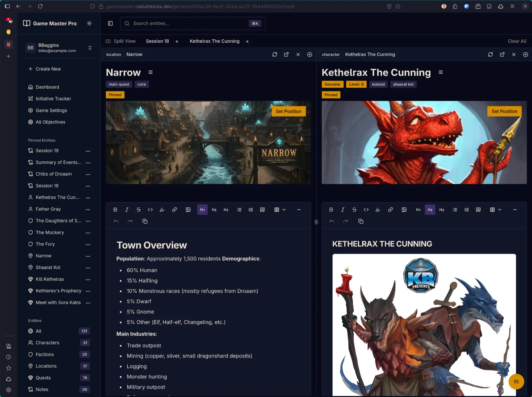Toggle bold formatting in Narrow editor
532x397 pixels.
[115, 210]
